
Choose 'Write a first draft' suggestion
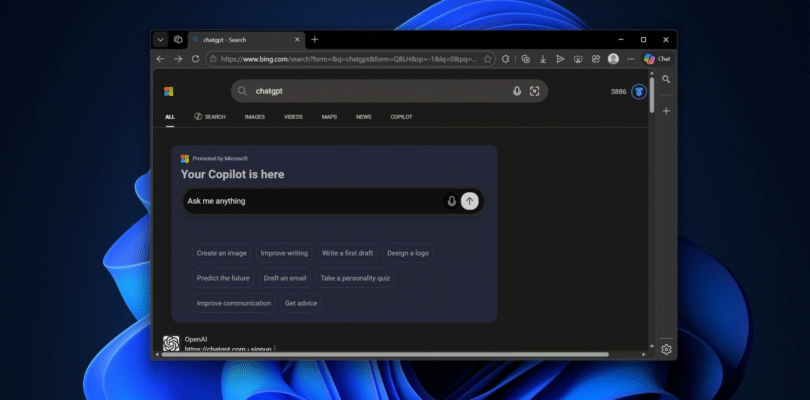tap(348, 253)
